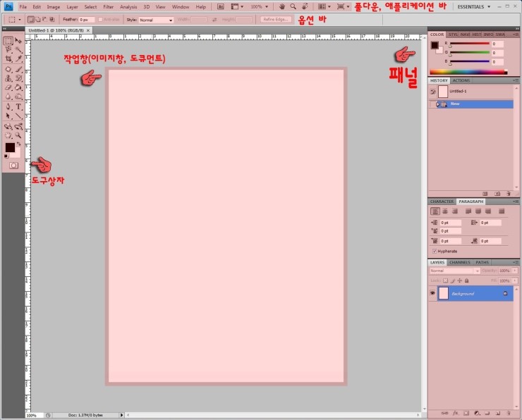The image size is (522, 420).
Task: Launch Bridge from application bar
Action: (x=220, y=6)
